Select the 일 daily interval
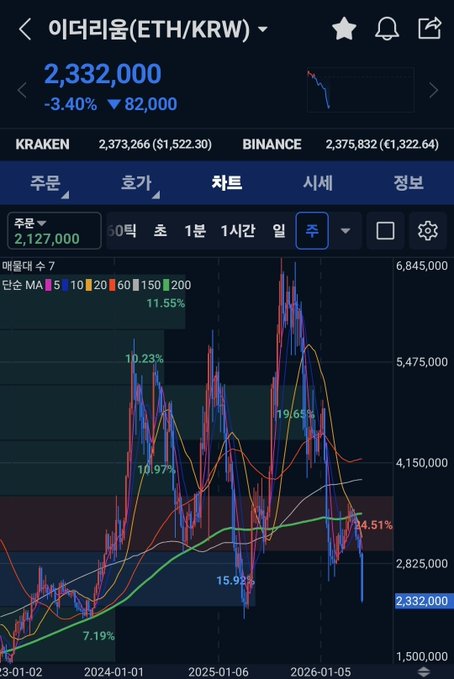The image size is (454, 679). pyautogui.click(x=279, y=230)
